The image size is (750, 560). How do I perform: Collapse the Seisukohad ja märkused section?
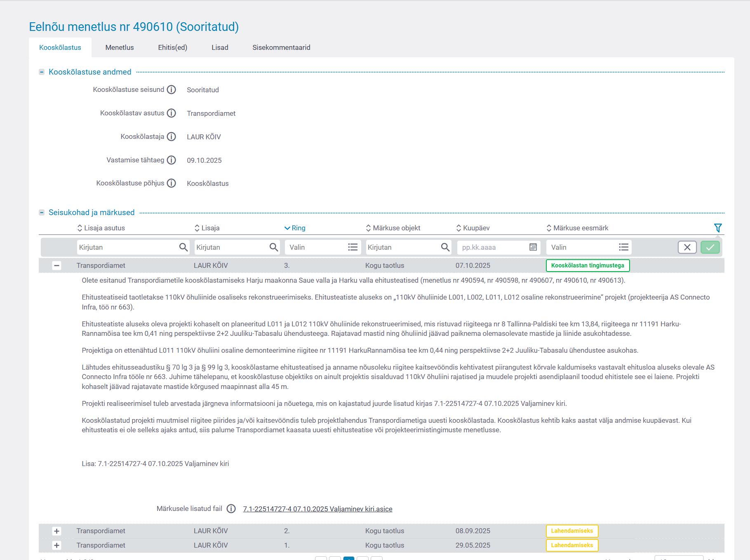pos(42,213)
